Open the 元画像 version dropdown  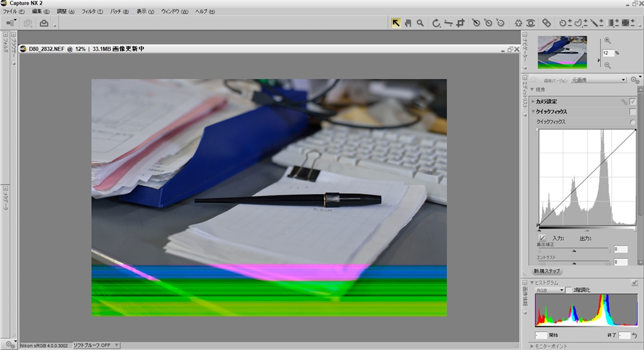point(599,80)
